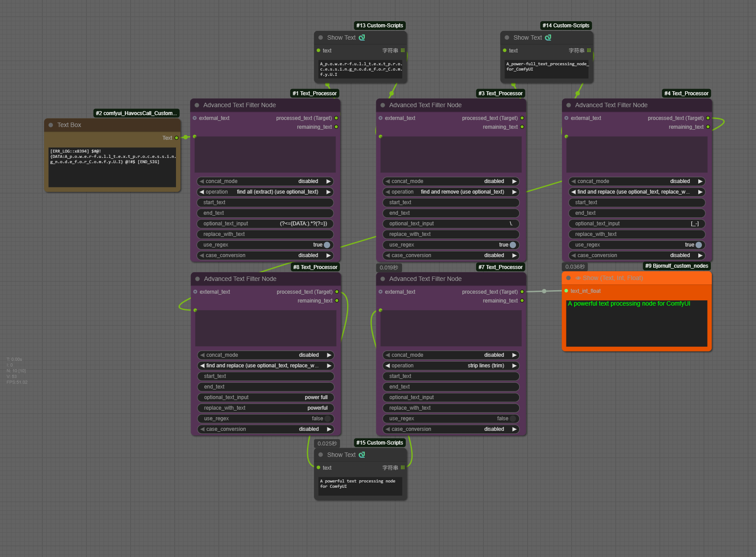Collapse Advanced Text Filter Node #3 via title dot
756x557 pixels.
tap(383, 105)
